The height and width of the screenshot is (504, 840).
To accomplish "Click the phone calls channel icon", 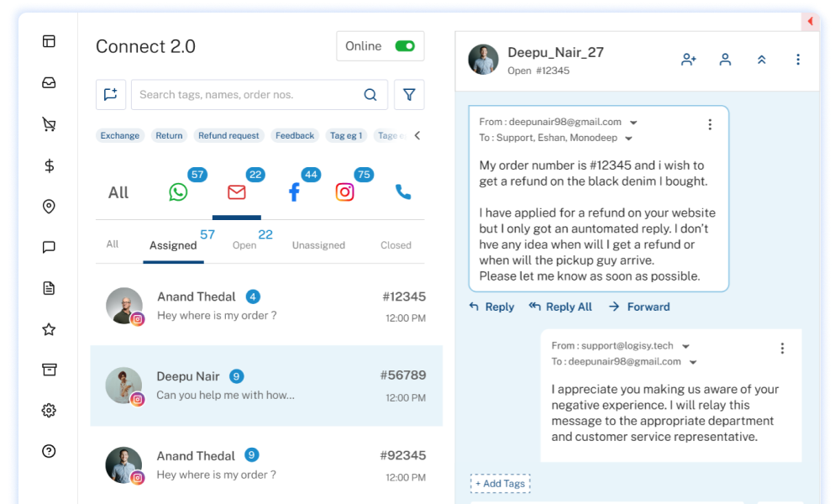I will [x=403, y=192].
